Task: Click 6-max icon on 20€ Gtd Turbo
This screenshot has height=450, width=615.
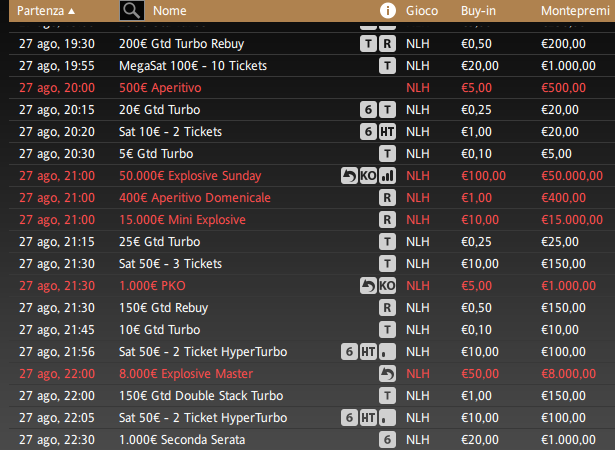Action: [x=368, y=110]
